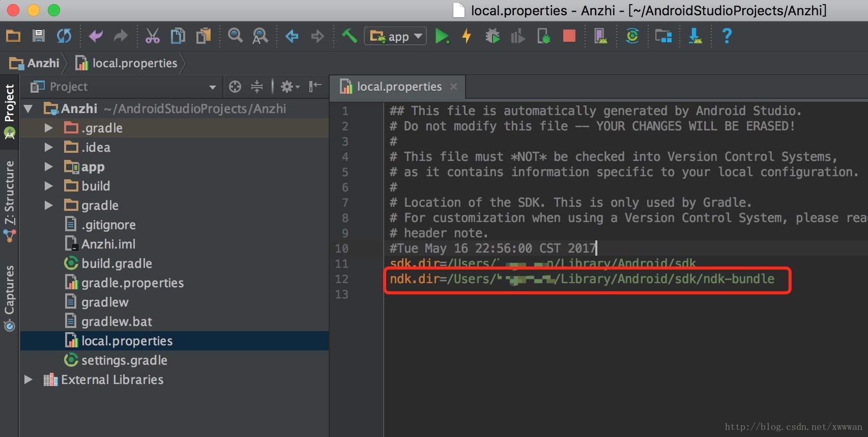Click the Scroll from Source target icon

235,87
